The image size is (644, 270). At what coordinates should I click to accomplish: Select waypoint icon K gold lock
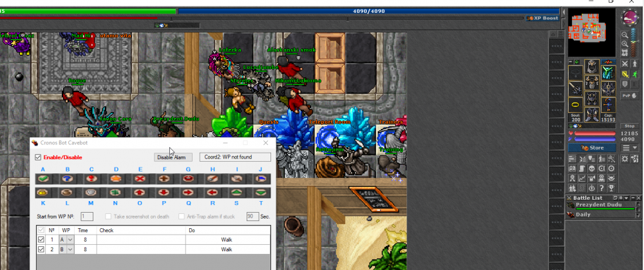coord(43,192)
